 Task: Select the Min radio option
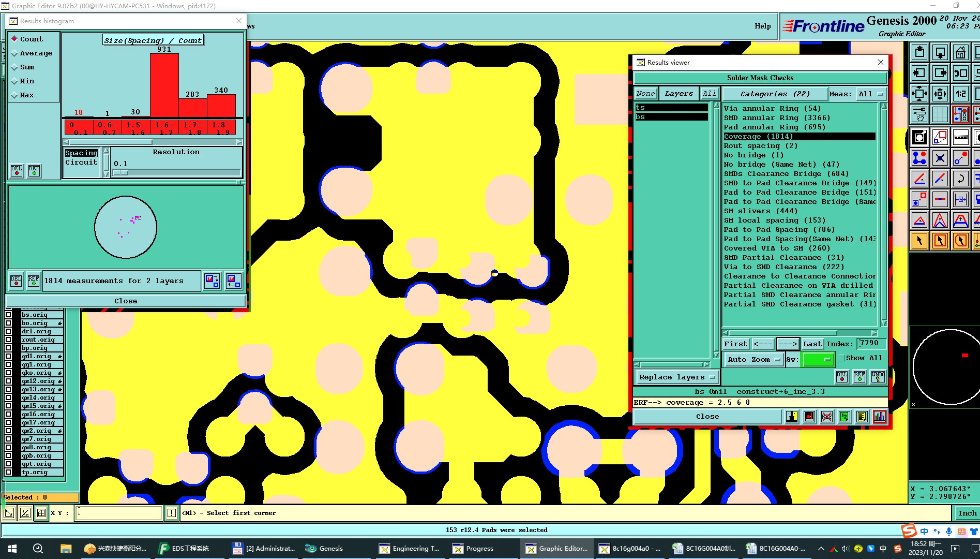tap(23, 81)
